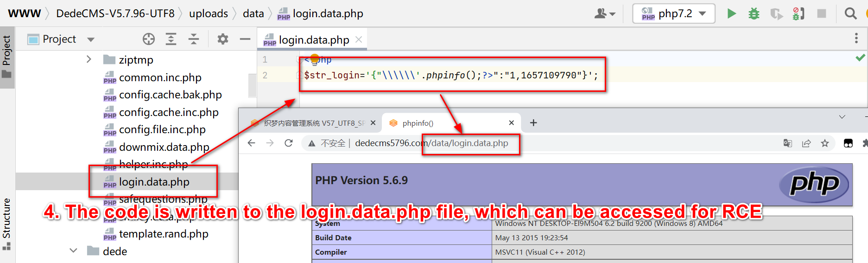Click the share page icon
Viewport: 868px width, 263px height.
click(806, 143)
